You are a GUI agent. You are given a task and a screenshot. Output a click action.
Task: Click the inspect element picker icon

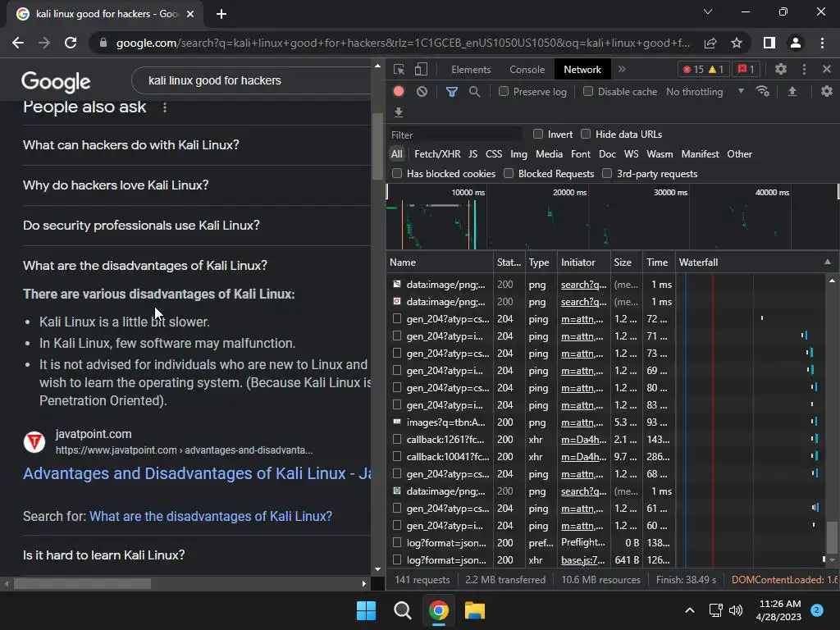[399, 69]
